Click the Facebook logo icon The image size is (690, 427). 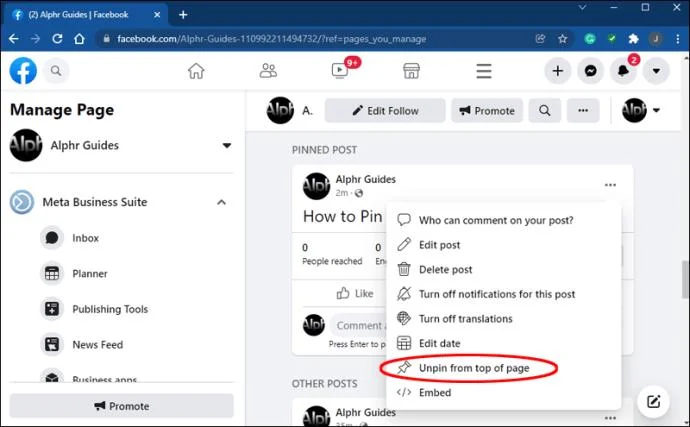coord(23,70)
